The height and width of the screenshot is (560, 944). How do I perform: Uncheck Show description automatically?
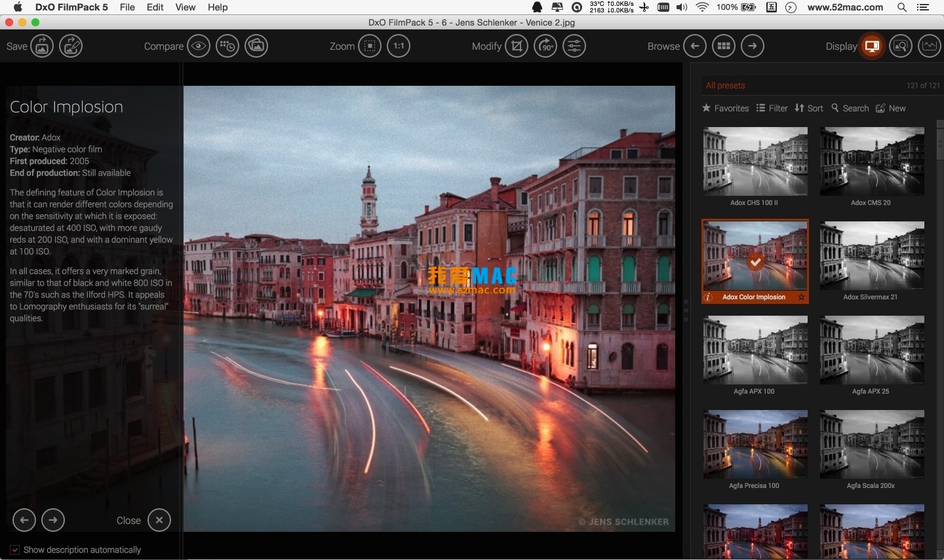coord(14,550)
